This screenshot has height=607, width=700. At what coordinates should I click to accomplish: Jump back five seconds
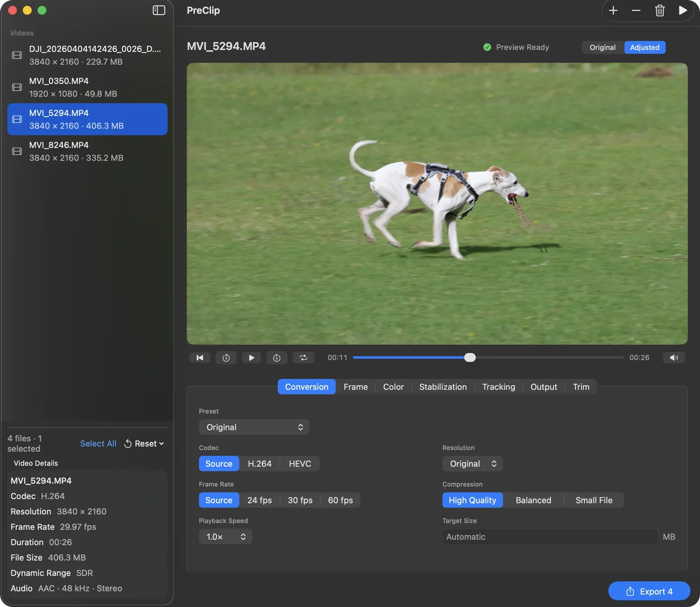pyautogui.click(x=226, y=358)
